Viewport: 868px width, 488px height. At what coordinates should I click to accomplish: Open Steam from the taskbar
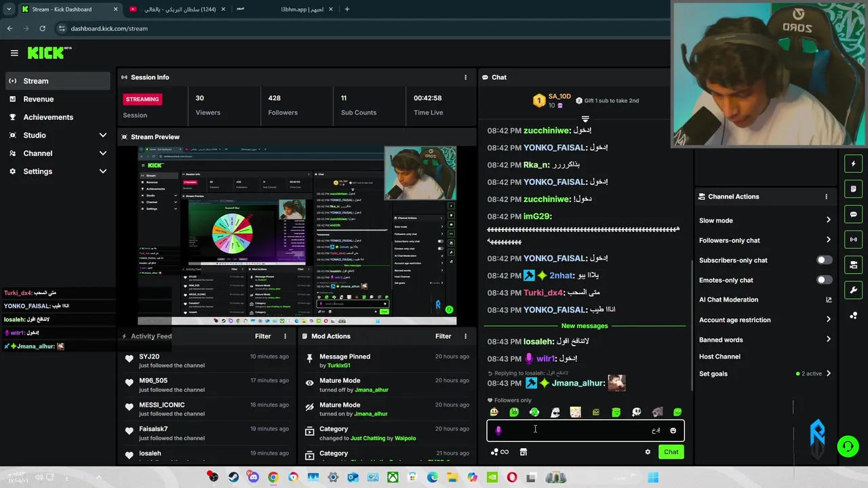point(233,477)
